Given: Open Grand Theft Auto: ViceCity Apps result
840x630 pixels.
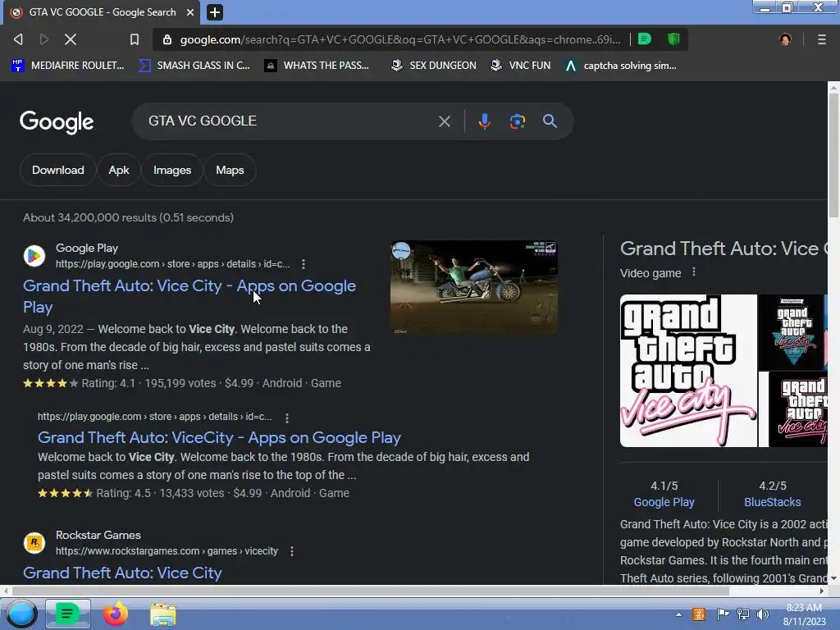Looking at the screenshot, I should 219,438.
